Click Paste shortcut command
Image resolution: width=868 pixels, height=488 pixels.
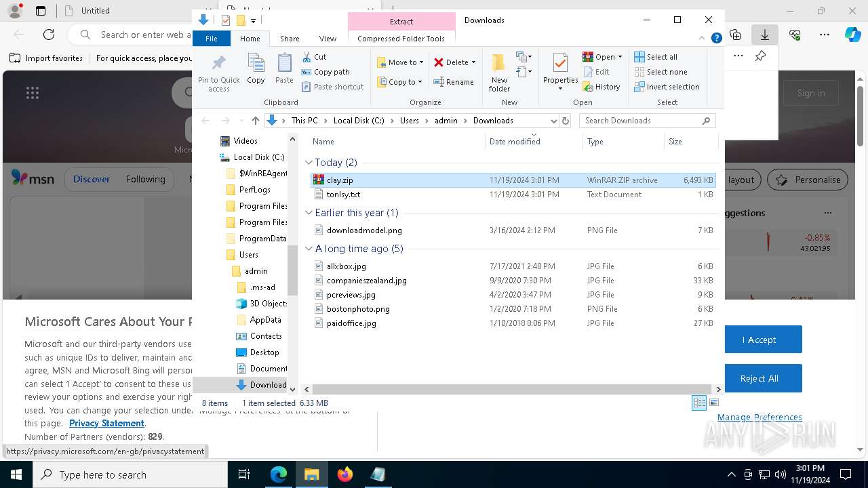332,87
